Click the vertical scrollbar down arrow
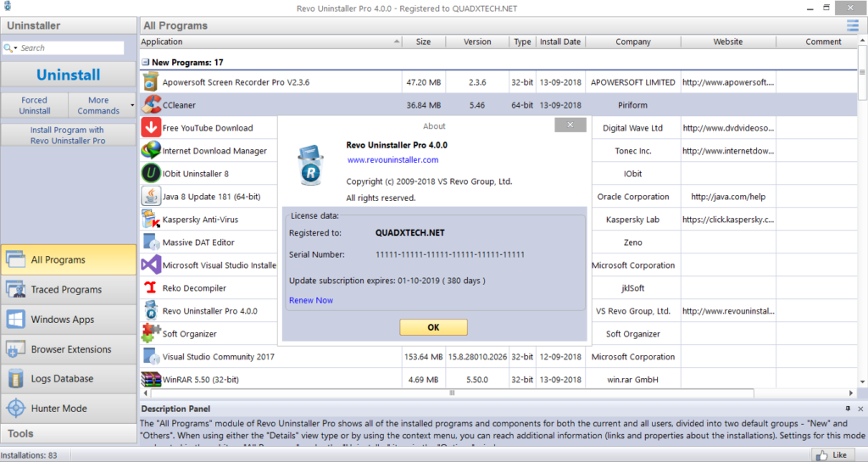 point(862,381)
